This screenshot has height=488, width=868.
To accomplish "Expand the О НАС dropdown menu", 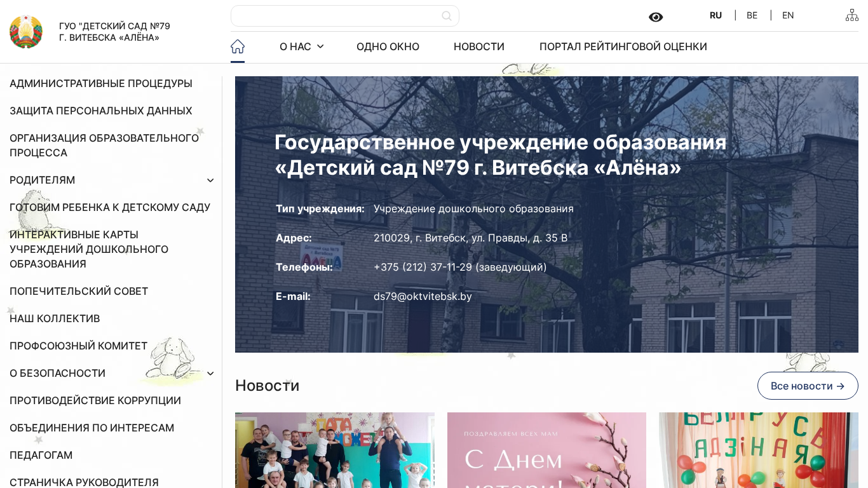I will point(301,46).
